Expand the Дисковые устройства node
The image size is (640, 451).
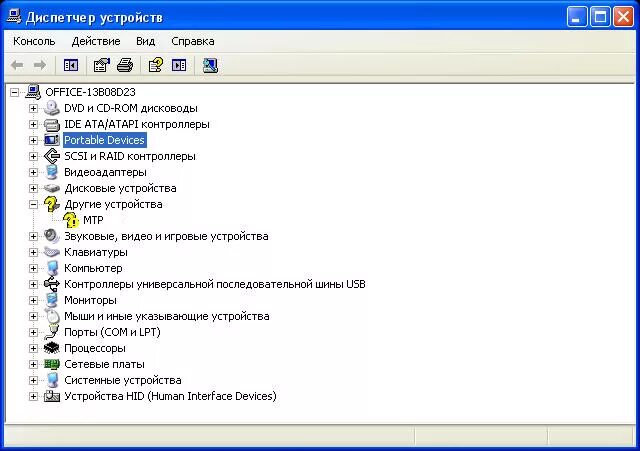(33, 188)
